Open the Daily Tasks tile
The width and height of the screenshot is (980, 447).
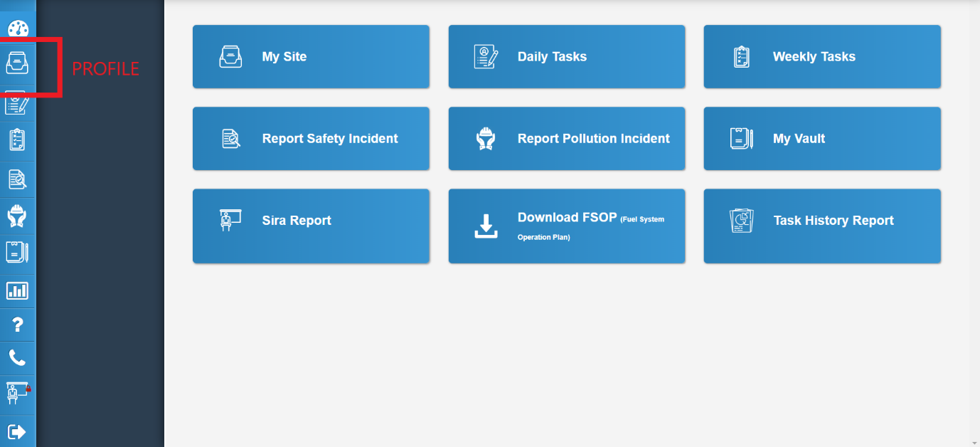(x=566, y=57)
